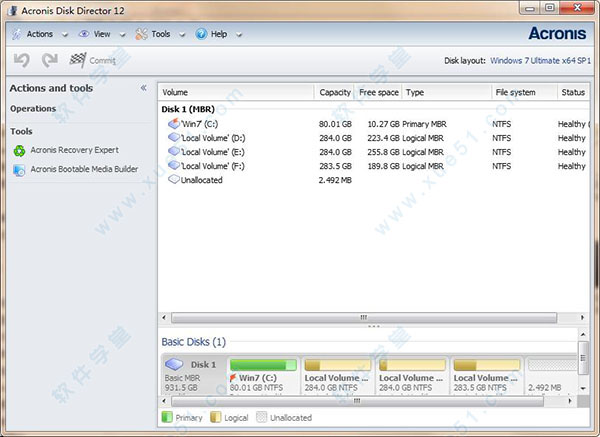Collapse the Actions and tools panel
This screenshot has height=437, width=600.
[x=143, y=88]
